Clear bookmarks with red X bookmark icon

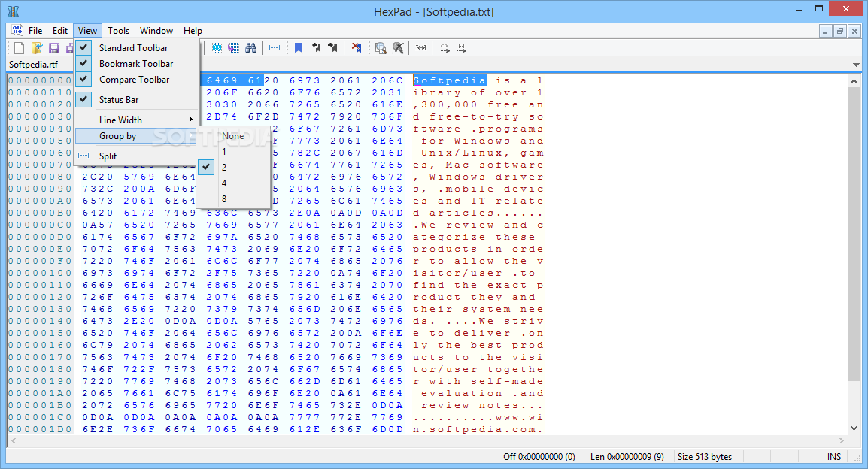tap(357, 48)
